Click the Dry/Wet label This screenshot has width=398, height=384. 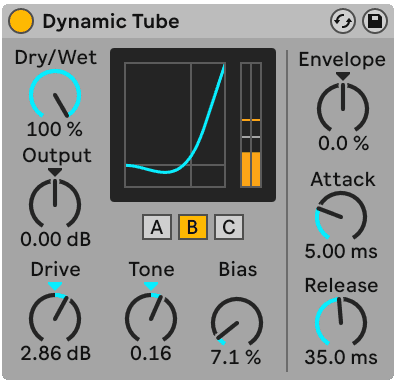pyautogui.click(x=56, y=57)
